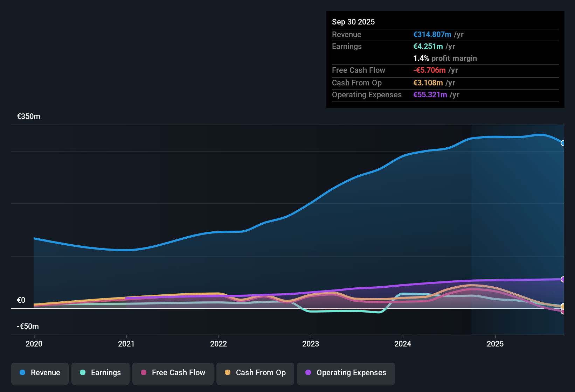Screen dimensions: 575x392
Task: Click the pink Free Cash Flow endpoint marker
Action: pyautogui.click(x=563, y=311)
